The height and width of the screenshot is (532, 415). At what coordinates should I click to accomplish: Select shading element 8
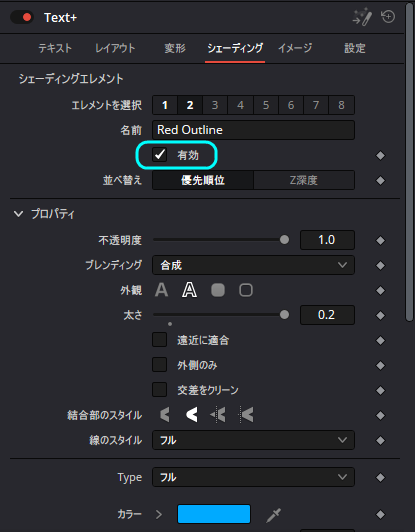pyautogui.click(x=341, y=105)
